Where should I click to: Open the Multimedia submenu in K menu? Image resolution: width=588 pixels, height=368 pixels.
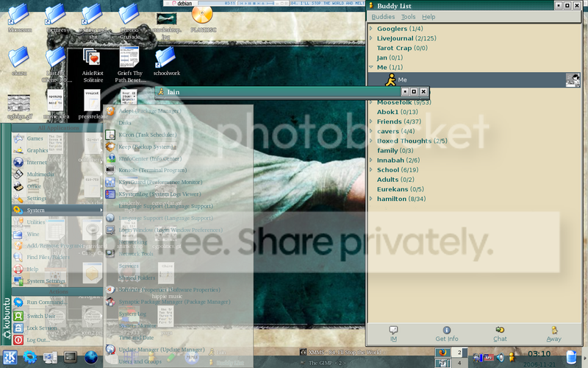(x=57, y=174)
